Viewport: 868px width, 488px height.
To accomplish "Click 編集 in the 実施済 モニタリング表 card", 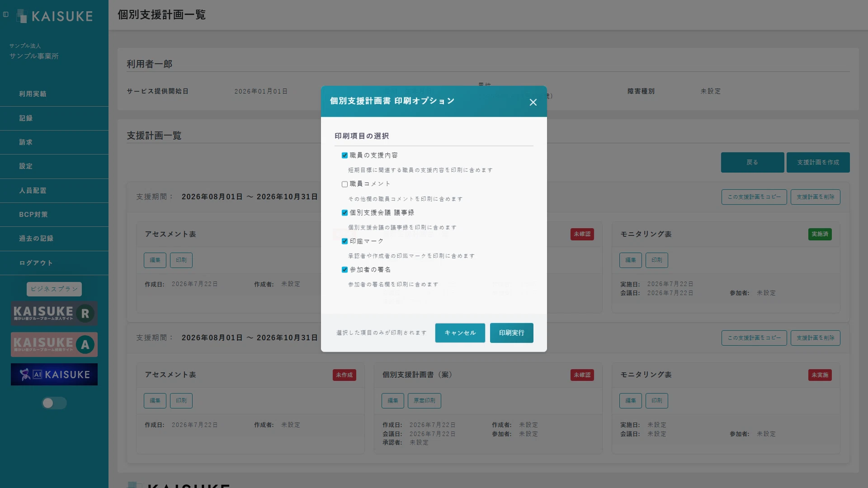I will click(631, 260).
